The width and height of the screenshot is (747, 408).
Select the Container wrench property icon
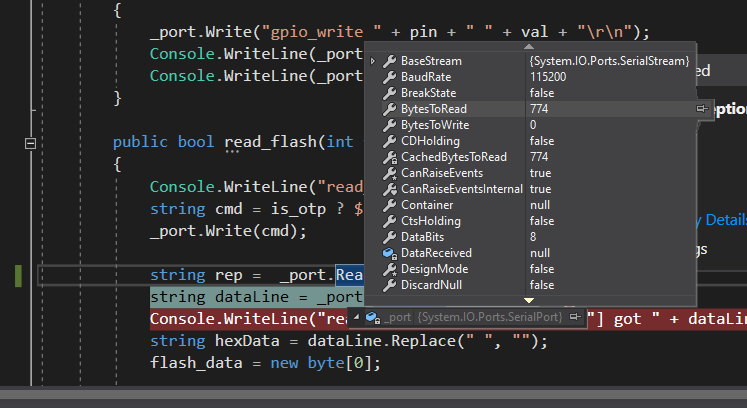tap(390, 205)
